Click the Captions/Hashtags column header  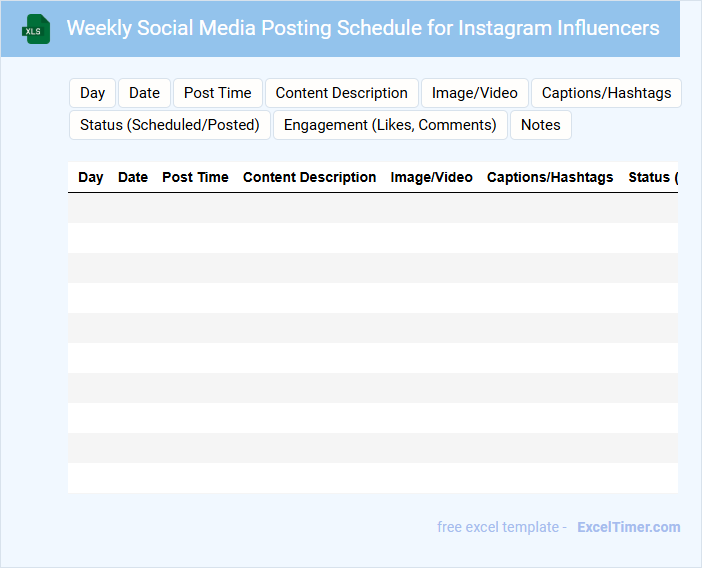(x=550, y=177)
